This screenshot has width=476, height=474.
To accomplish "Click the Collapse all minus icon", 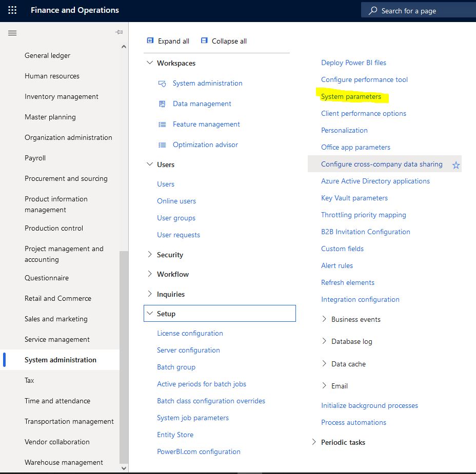I will [204, 40].
